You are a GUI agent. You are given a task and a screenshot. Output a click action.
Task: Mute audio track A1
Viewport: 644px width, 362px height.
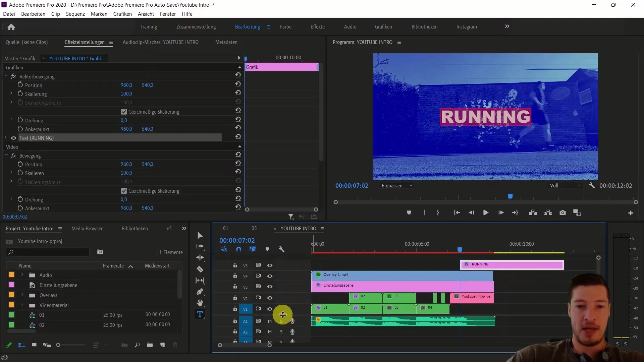pyautogui.click(x=270, y=321)
